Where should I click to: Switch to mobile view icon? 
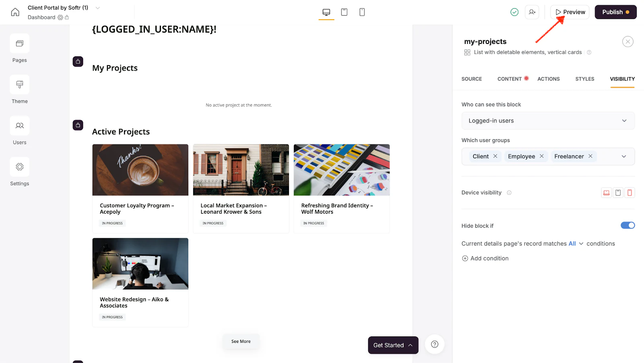coord(362,12)
